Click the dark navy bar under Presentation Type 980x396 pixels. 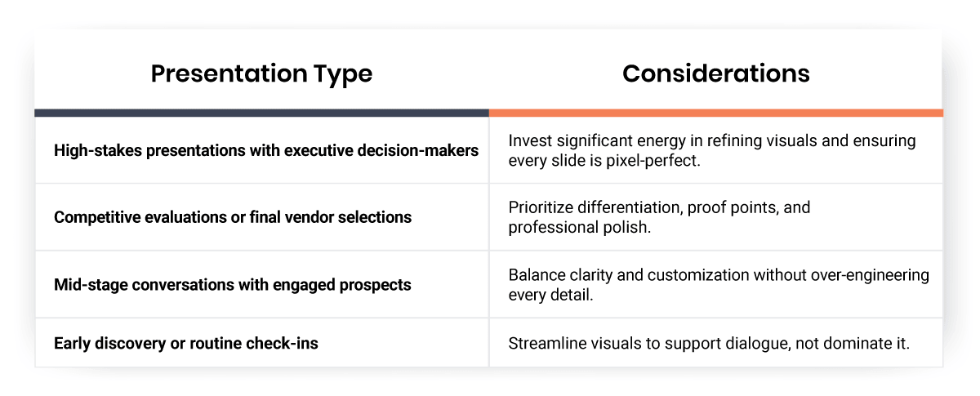(262, 113)
